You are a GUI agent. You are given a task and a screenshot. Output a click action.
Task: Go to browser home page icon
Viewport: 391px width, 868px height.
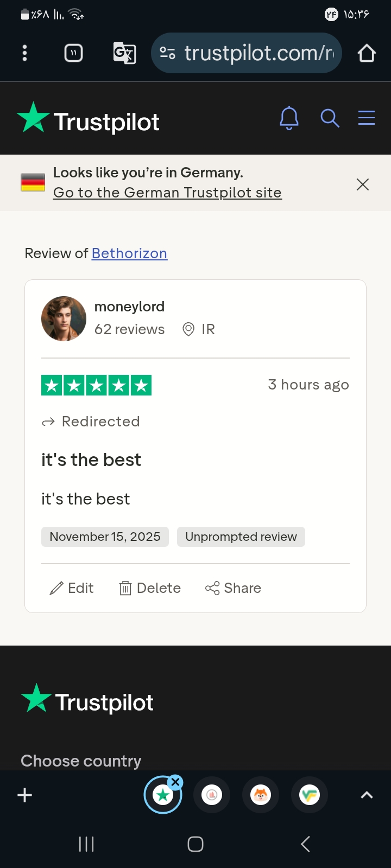[x=367, y=53]
